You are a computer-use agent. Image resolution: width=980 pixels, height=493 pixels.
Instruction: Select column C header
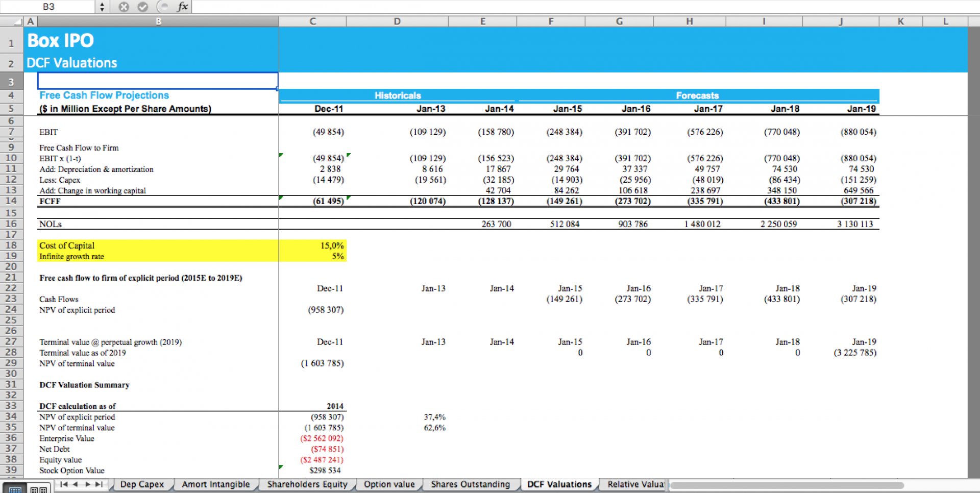tap(312, 21)
